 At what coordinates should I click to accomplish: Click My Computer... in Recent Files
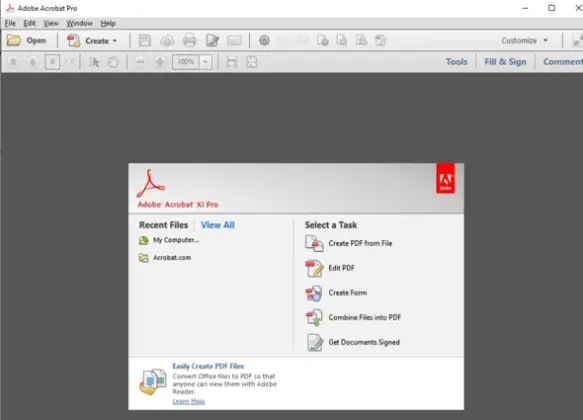pyautogui.click(x=176, y=240)
